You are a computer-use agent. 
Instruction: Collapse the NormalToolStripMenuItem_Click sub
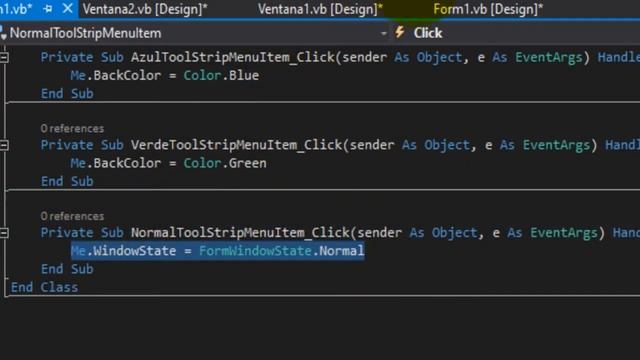click(4, 233)
